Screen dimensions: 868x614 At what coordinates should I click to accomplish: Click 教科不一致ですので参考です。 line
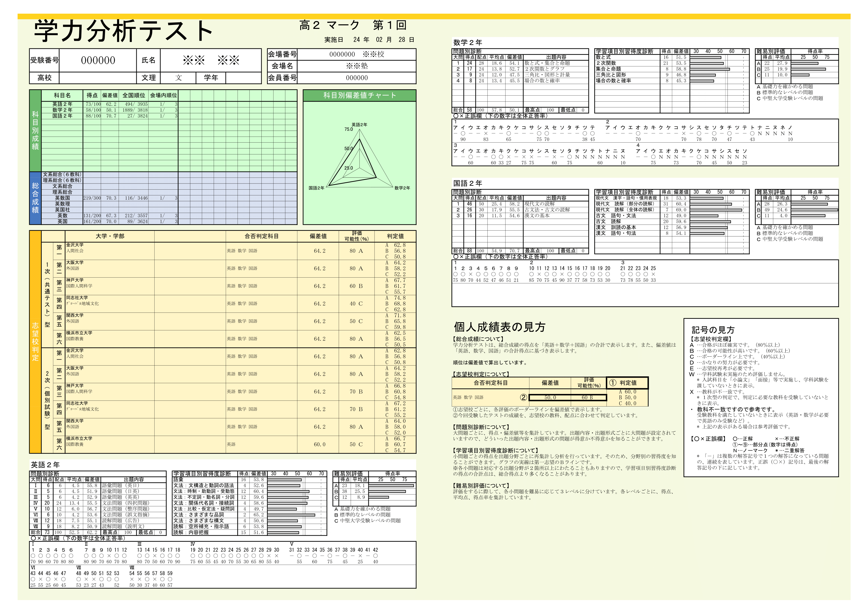click(x=736, y=409)
